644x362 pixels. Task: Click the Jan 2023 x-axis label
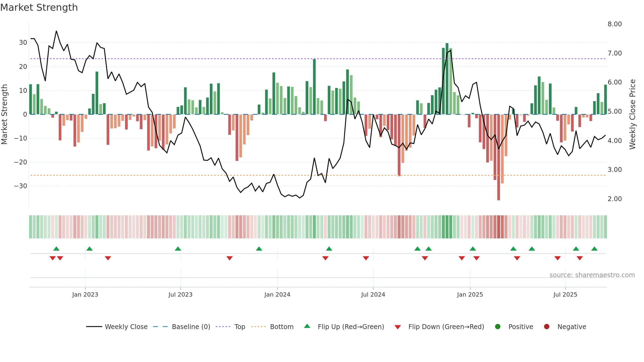85,294
